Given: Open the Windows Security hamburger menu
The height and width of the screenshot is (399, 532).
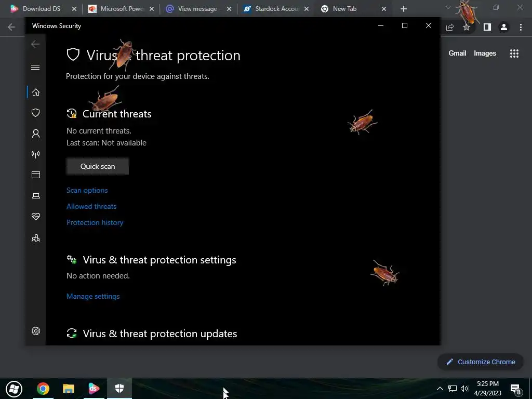Looking at the screenshot, I should point(35,67).
